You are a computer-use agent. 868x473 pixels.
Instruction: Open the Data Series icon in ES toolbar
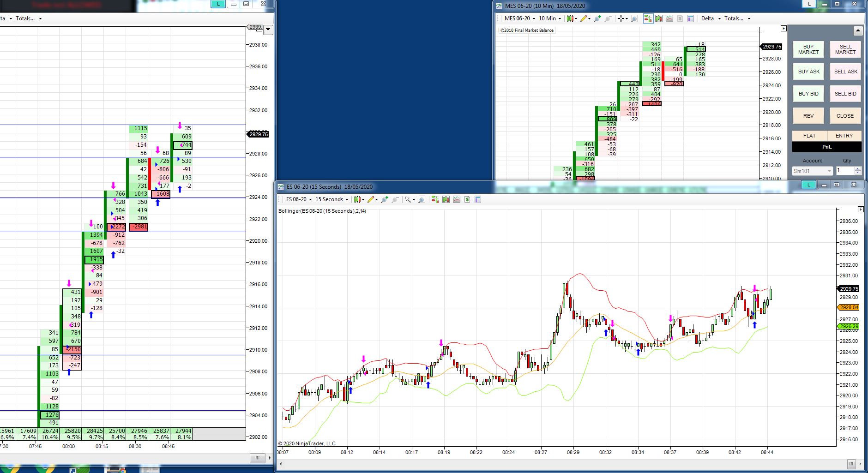coord(446,199)
